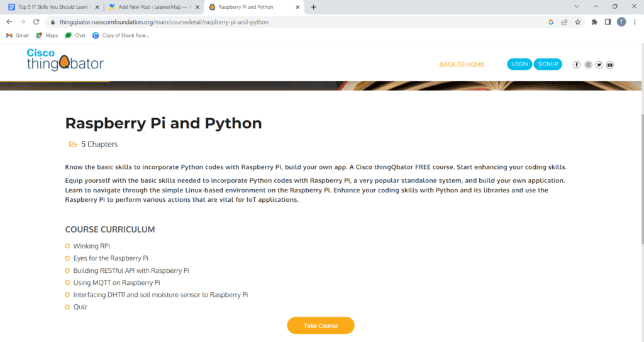Open the Instagram social icon
The height and width of the screenshot is (342, 644).
pyautogui.click(x=588, y=65)
